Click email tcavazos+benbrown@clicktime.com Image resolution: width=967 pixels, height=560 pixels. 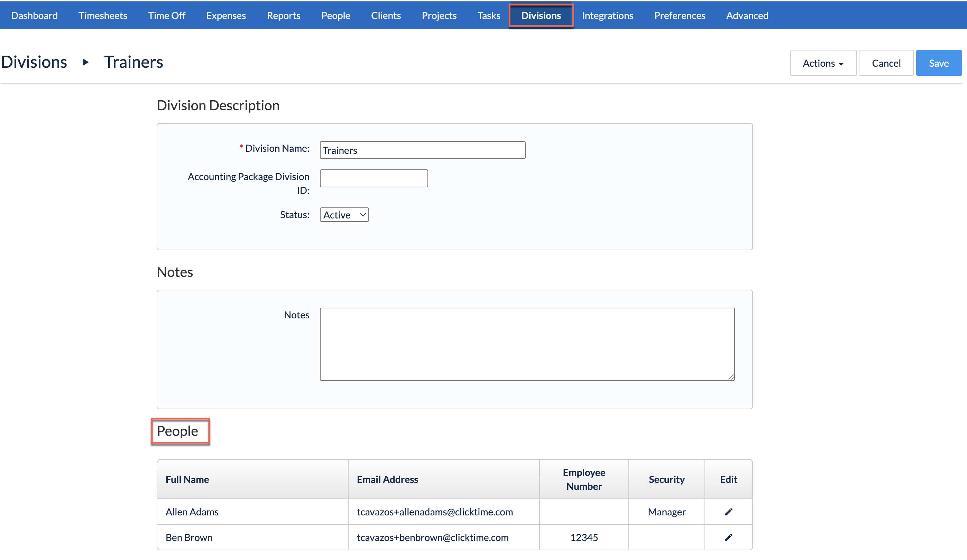click(x=432, y=538)
